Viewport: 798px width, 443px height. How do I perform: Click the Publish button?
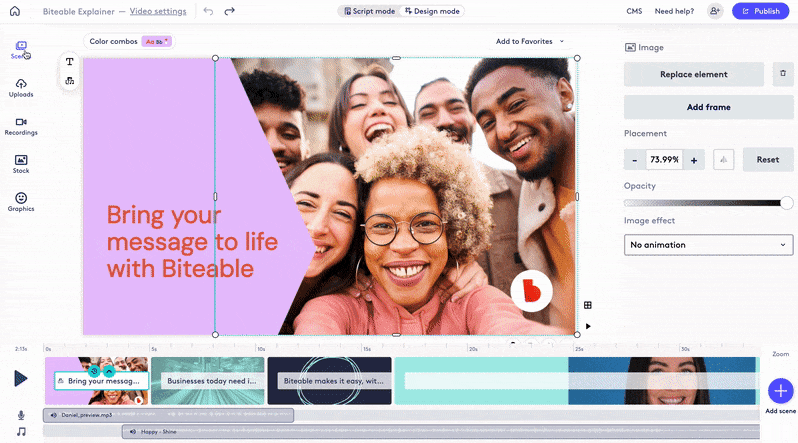click(x=760, y=11)
